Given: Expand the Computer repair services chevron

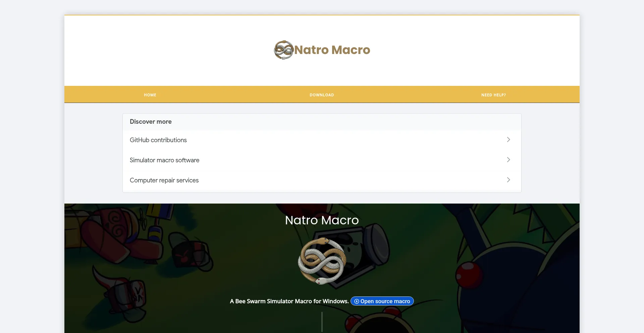Looking at the screenshot, I should [x=508, y=180].
